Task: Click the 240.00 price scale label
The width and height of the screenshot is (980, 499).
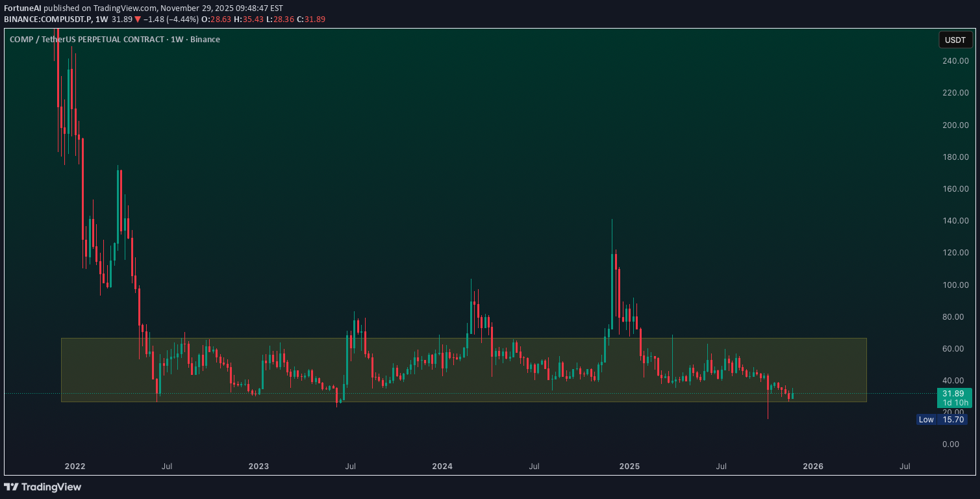Action: point(955,61)
